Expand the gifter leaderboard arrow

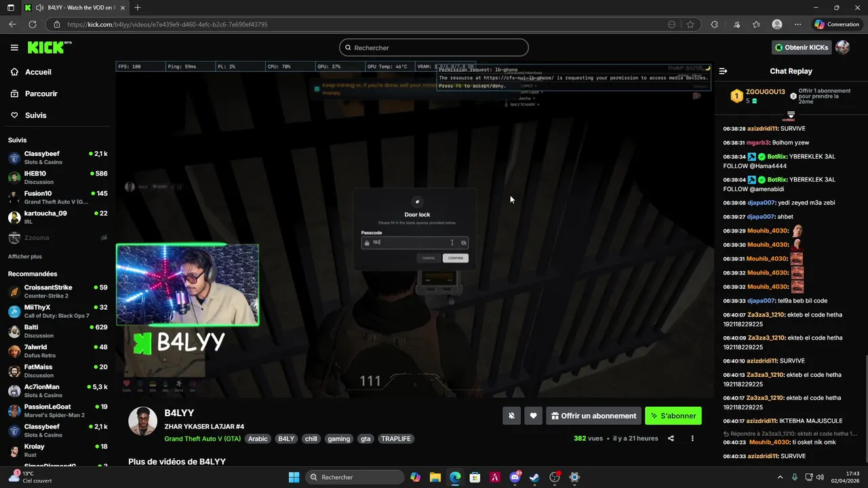(791, 115)
